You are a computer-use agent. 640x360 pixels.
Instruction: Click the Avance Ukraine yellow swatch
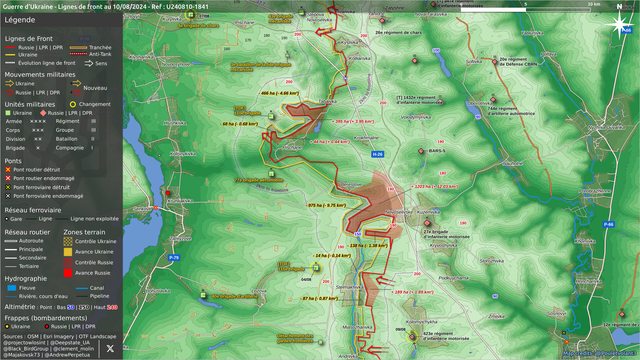click(x=68, y=252)
